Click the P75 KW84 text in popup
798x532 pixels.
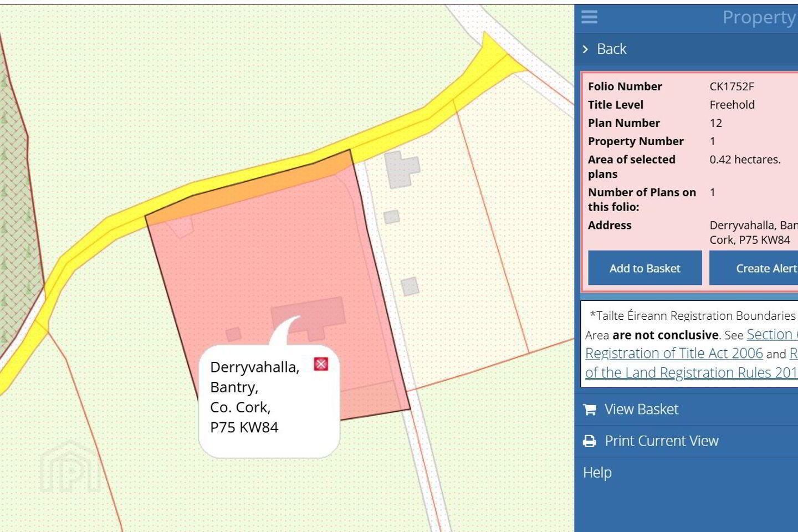pos(244,427)
